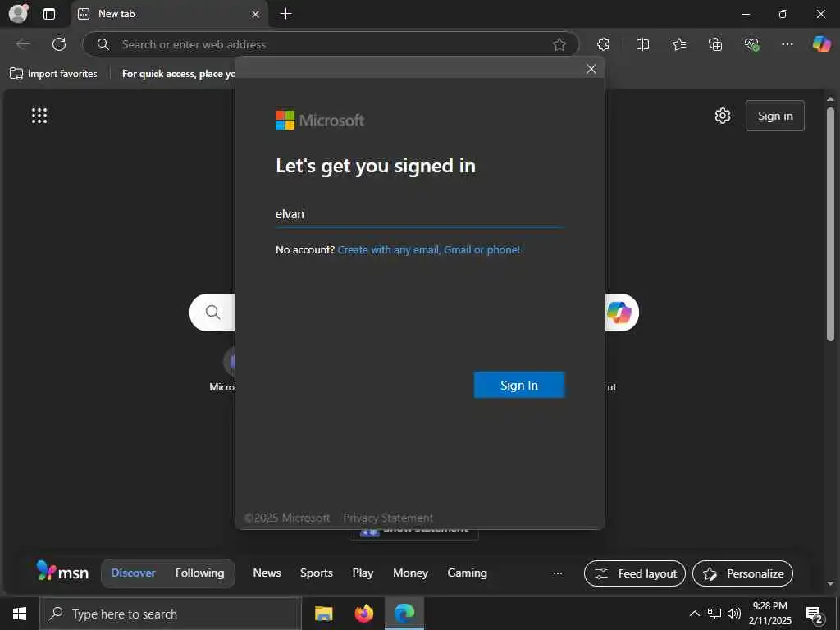Click the blue Sign In button

(518, 385)
